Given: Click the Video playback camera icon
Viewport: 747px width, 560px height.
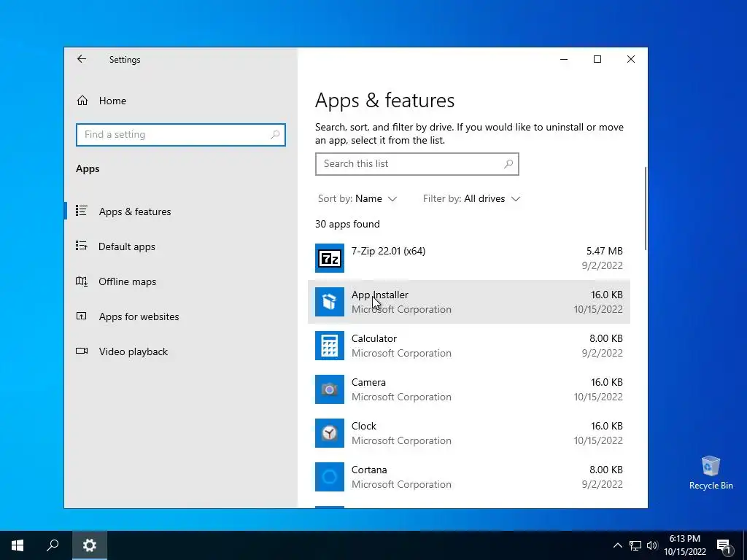Looking at the screenshot, I should [x=82, y=351].
